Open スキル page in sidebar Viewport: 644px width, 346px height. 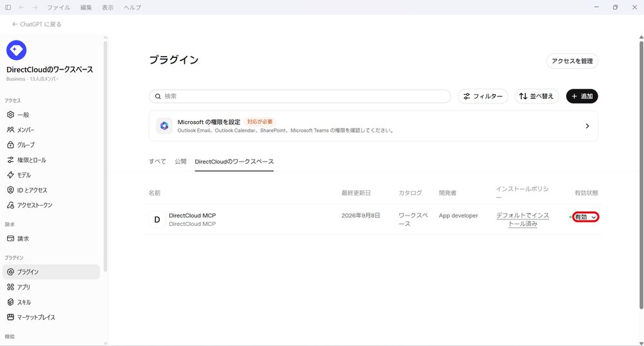click(52, 302)
